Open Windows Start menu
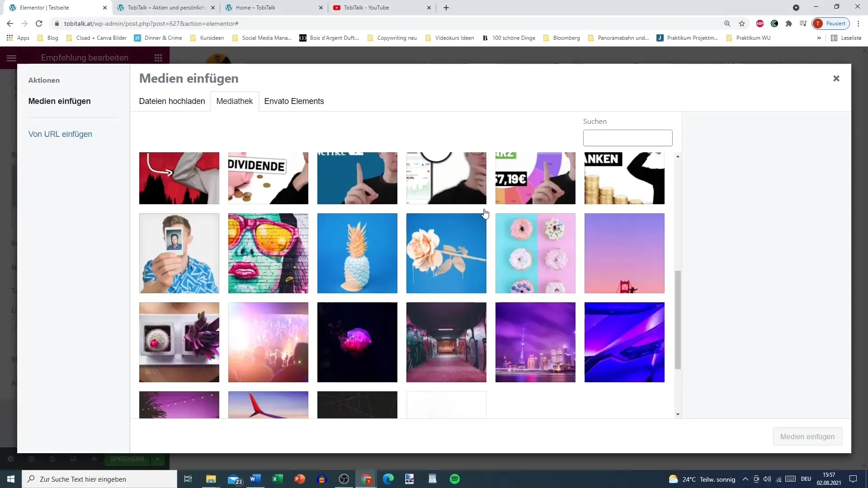Screen dimensions: 868x488 click(x=11, y=479)
